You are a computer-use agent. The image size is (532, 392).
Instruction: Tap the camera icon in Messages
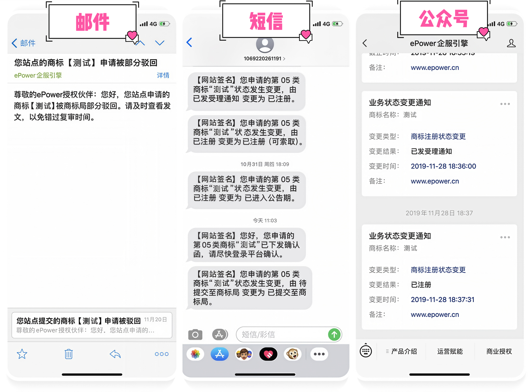pos(195,334)
